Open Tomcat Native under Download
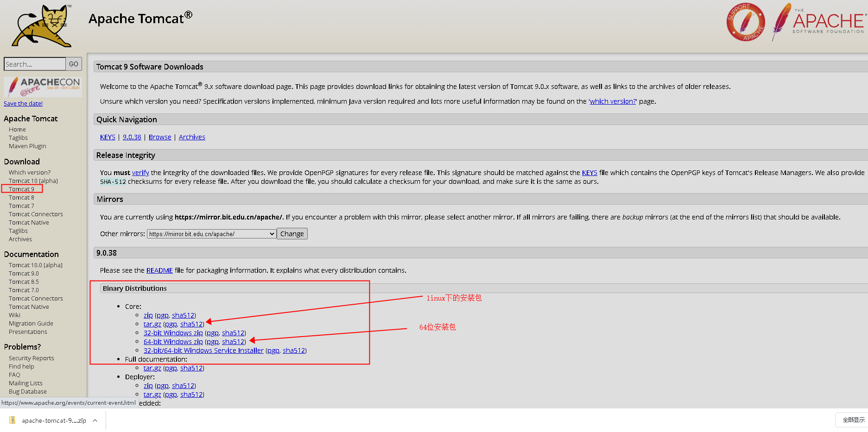 29,223
